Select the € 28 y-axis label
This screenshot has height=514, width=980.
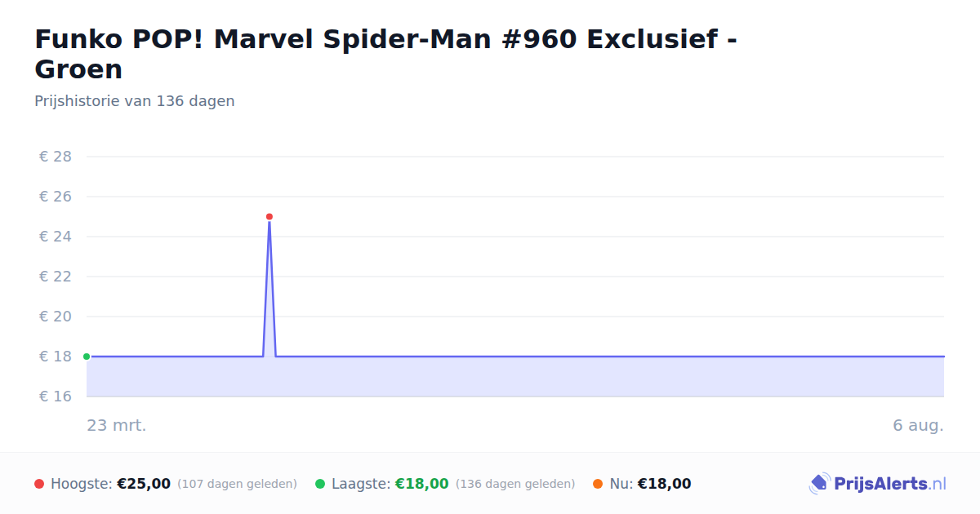(56, 157)
